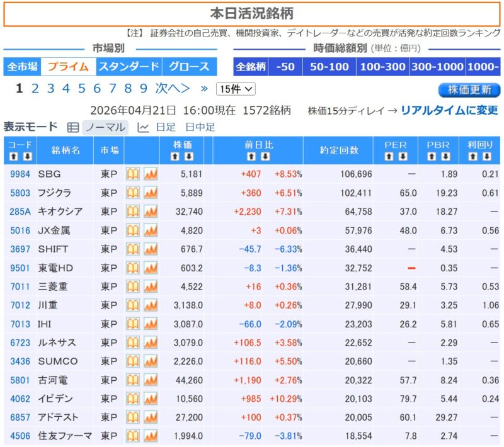Open the 15件 results-per-page dropdown
This screenshot has width=504, height=447.
click(x=236, y=89)
